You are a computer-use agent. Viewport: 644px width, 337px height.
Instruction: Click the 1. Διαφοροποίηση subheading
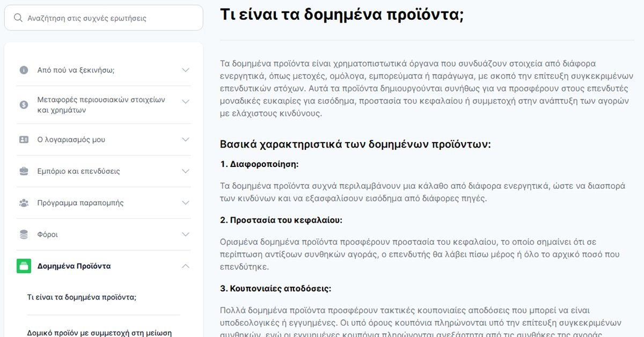pyautogui.click(x=259, y=164)
